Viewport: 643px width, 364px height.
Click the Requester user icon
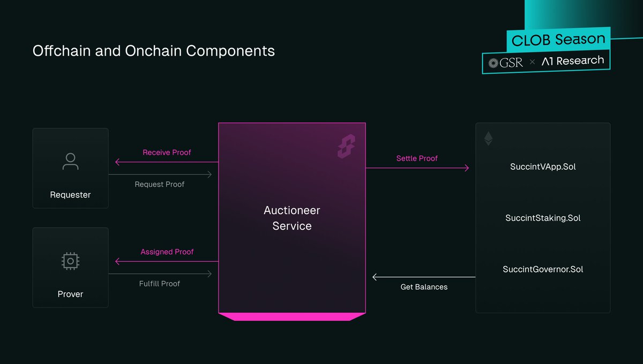coord(70,161)
